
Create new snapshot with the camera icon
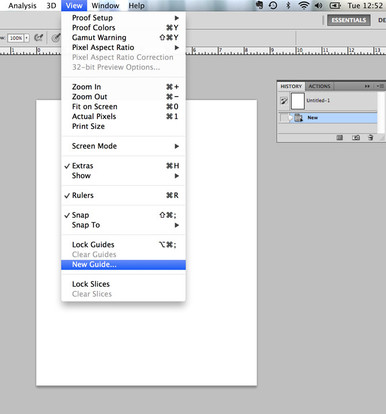(x=356, y=137)
